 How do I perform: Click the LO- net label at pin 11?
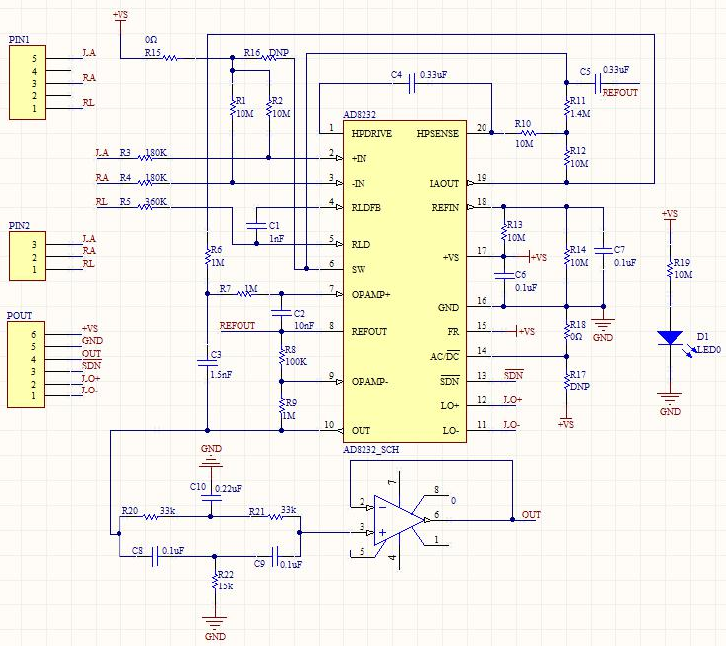[512, 425]
